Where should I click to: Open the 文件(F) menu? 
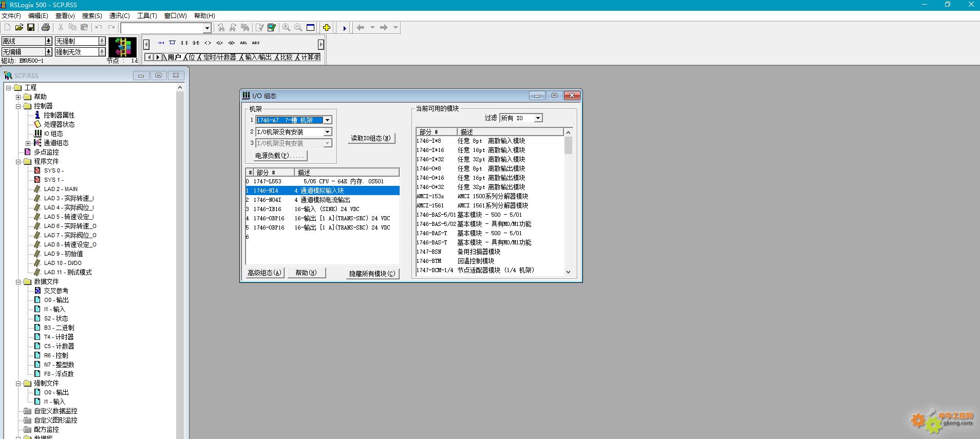pyautogui.click(x=11, y=16)
